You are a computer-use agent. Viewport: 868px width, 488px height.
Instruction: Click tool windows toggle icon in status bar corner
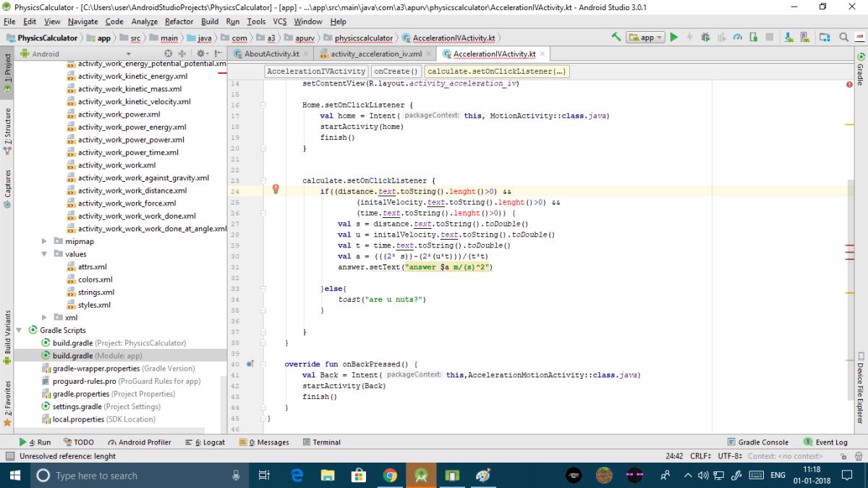click(9, 456)
